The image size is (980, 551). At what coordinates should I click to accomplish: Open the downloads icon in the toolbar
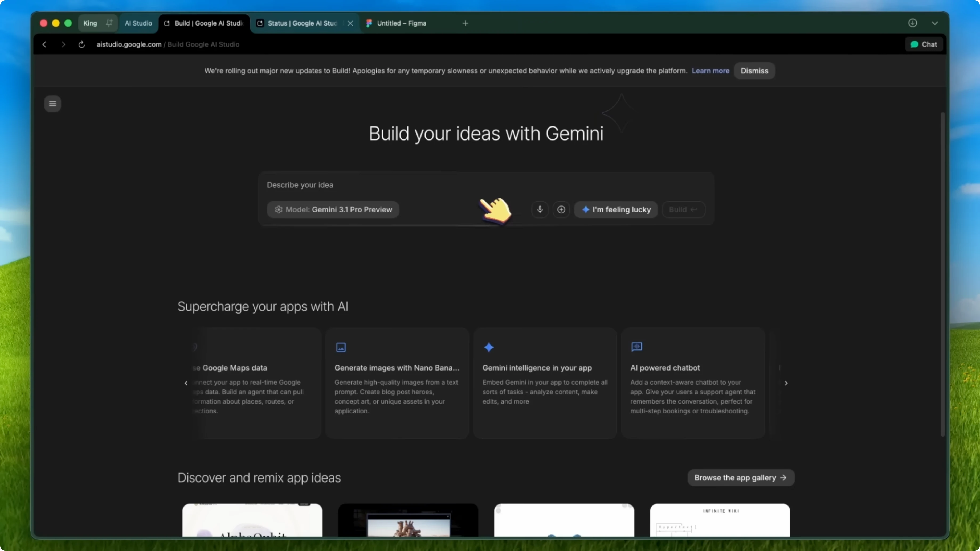tap(913, 23)
